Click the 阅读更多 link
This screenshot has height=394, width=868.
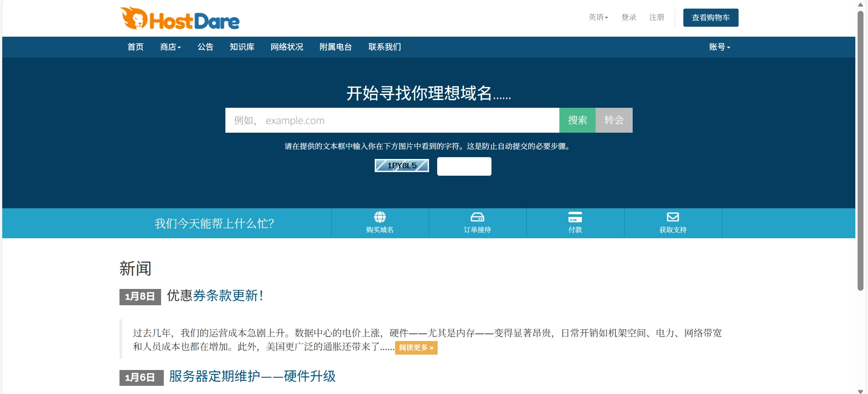(x=416, y=348)
